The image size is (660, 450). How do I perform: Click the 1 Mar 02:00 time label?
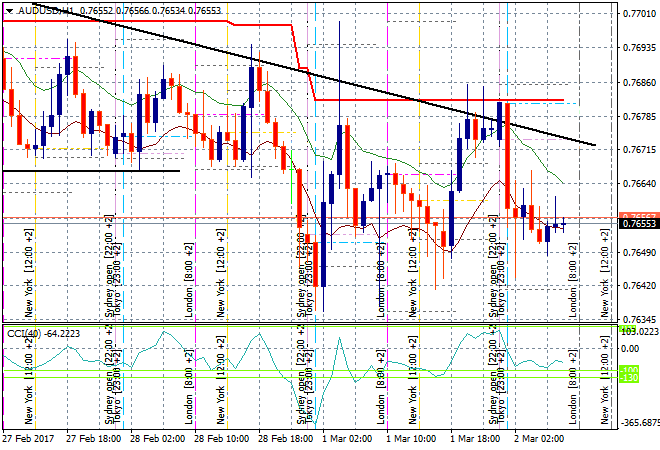(x=347, y=438)
